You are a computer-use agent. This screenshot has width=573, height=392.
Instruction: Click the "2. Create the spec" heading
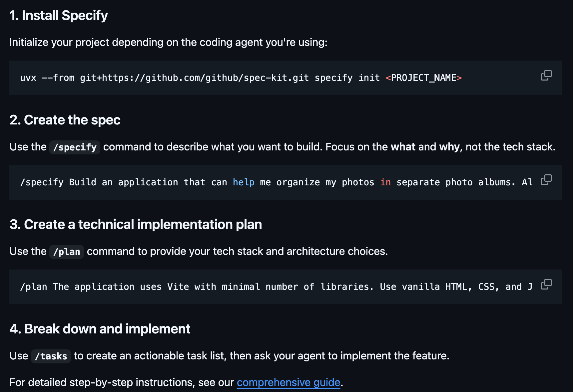click(65, 120)
